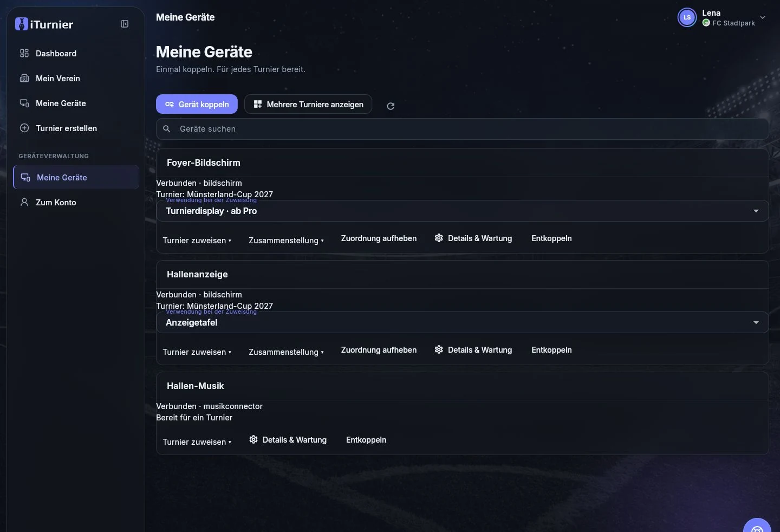Select Turnier erstellen in sidebar
The image size is (780, 532).
tap(76, 128)
